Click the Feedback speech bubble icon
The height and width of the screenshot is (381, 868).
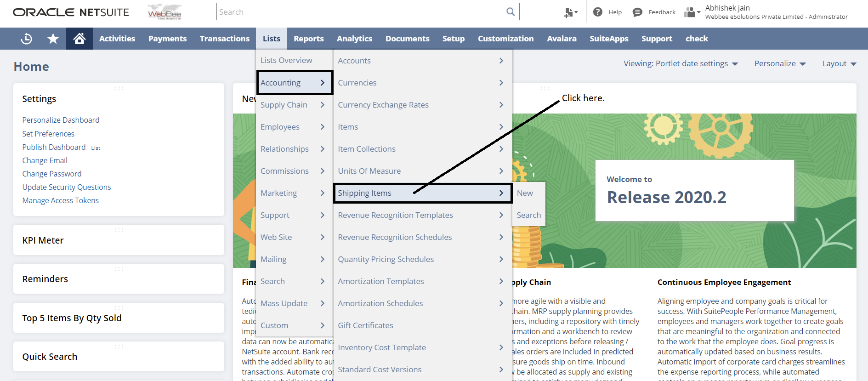click(637, 12)
